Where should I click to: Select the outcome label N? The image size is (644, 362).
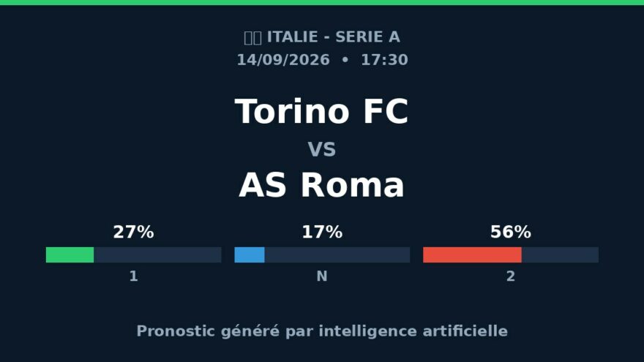coord(322,276)
